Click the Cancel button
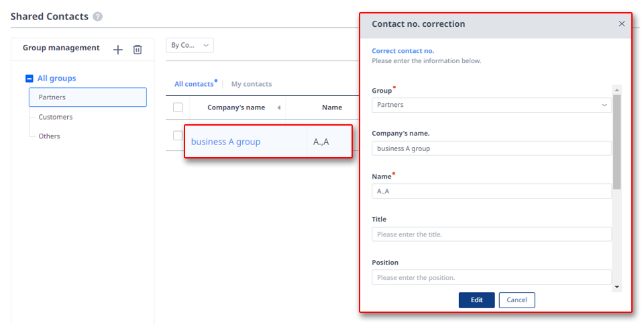 [517, 300]
